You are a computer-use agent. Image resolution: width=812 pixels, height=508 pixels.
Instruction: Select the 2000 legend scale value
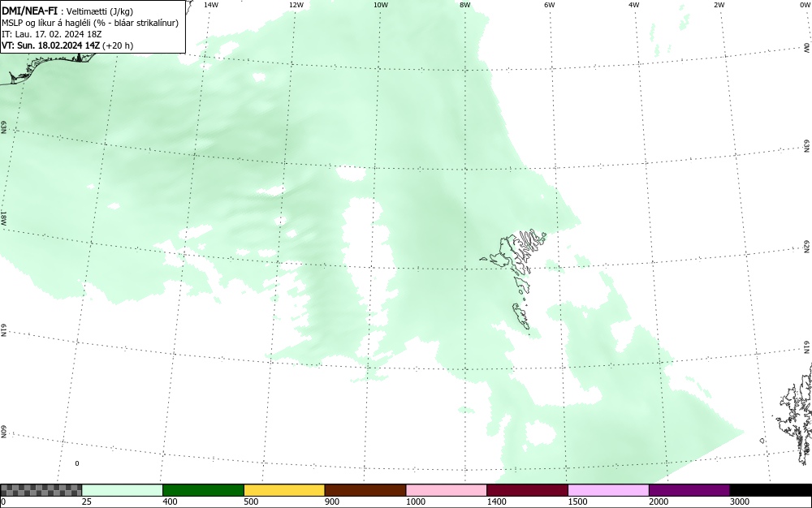(x=659, y=502)
